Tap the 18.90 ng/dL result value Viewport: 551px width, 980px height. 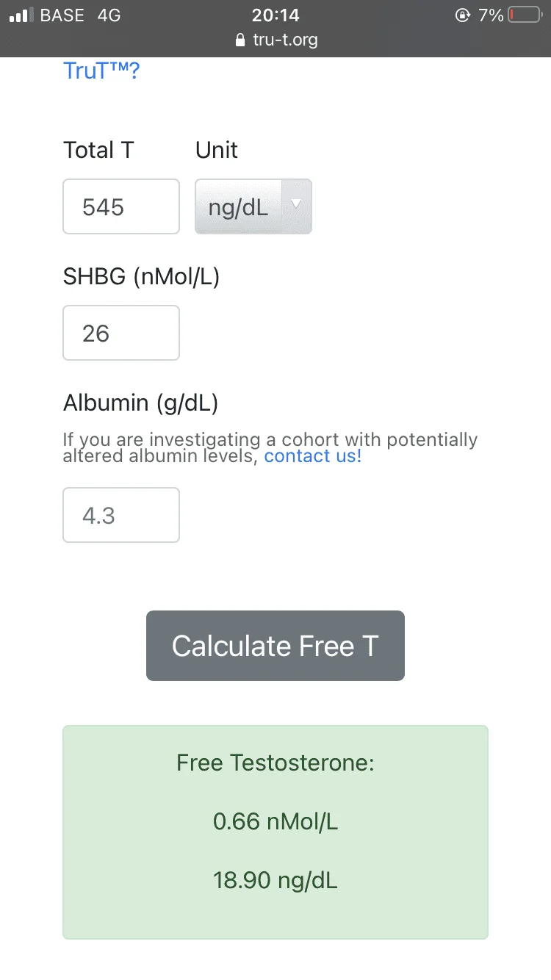pyautogui.click(x=275, y=880)
